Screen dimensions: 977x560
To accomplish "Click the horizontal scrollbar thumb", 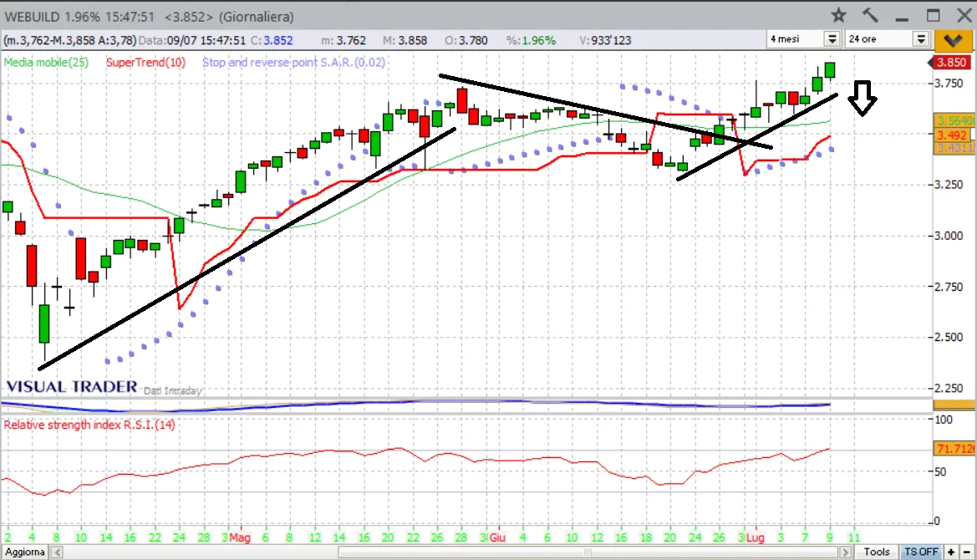I will (588, 552).
